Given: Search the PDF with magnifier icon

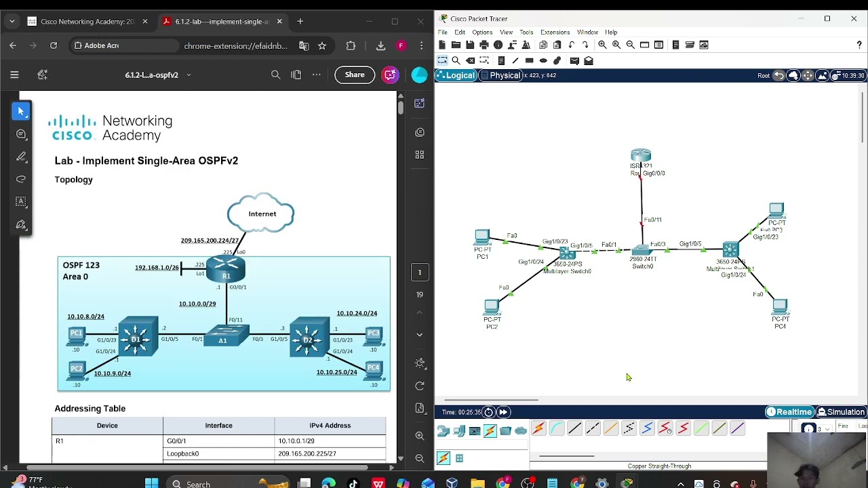Looking at the screenshot, I should pos(275,75).
